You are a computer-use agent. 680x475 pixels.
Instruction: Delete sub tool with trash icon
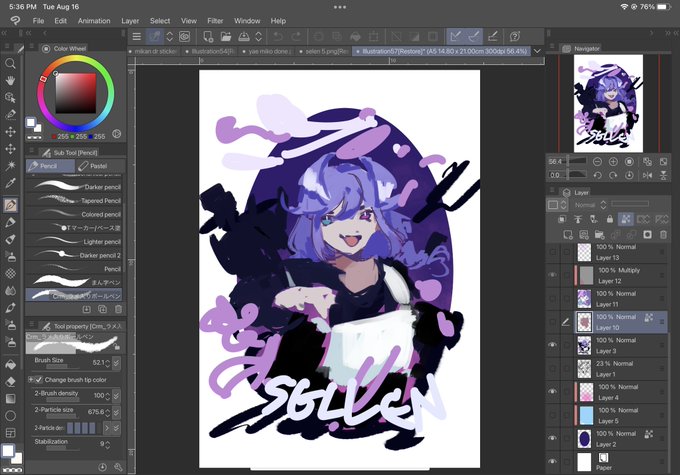[118, 309]
